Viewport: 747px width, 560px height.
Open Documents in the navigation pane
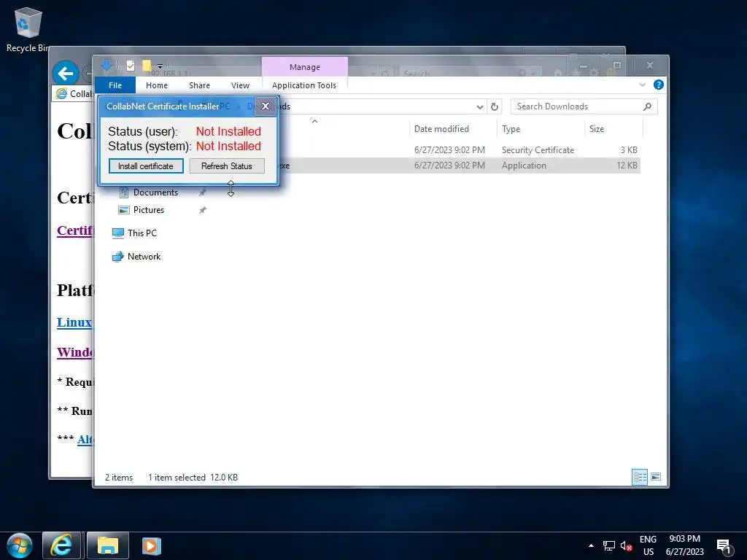point(155,192)
